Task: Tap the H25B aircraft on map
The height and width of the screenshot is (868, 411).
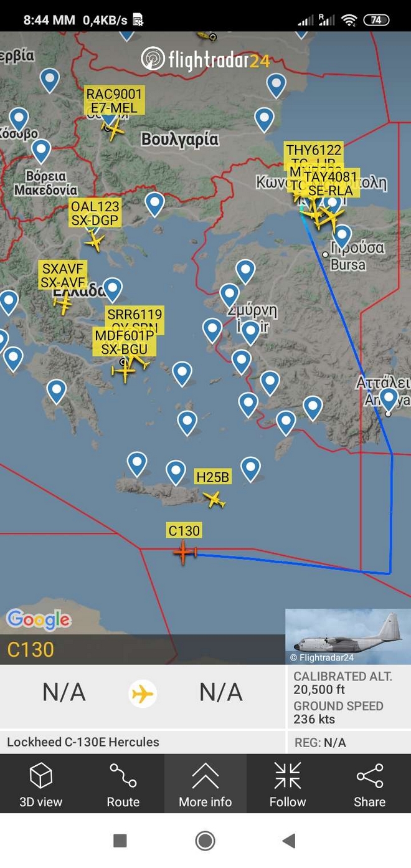Action: tap(214, 499)
